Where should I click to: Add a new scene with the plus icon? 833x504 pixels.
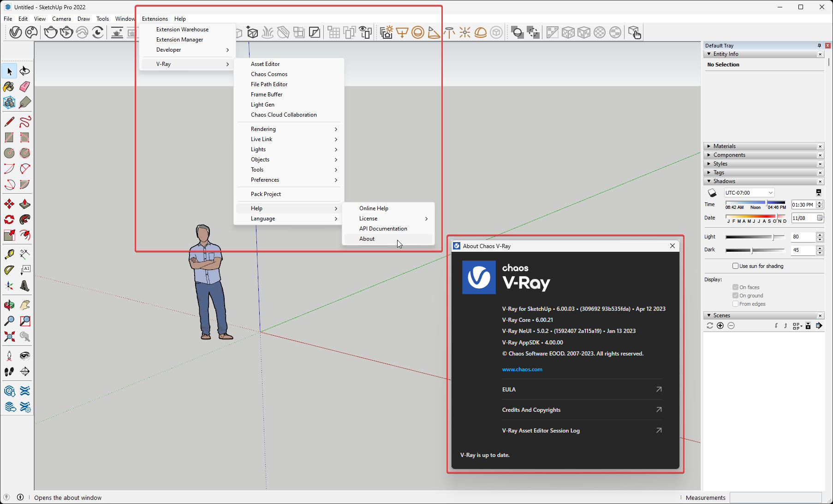point(720,326)
